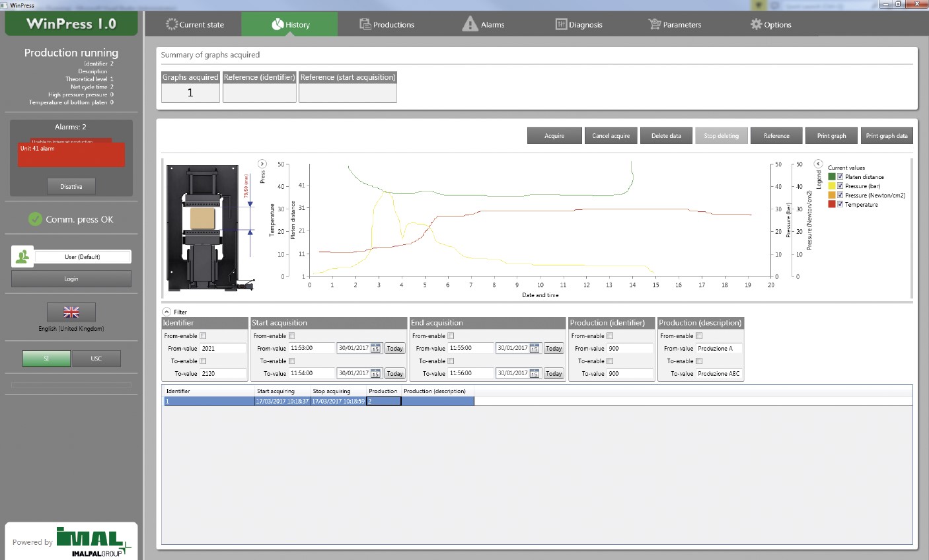Collapse the Filter section

pos(167,312)
